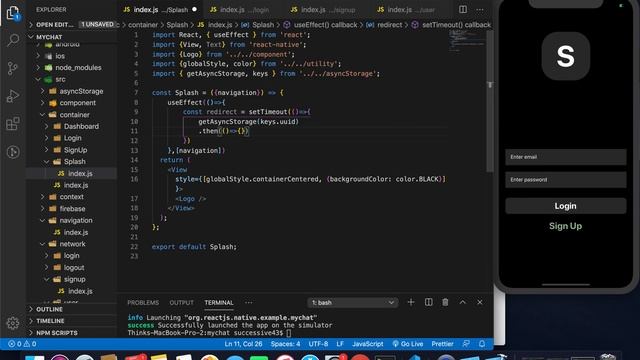The width and height of the screenshot is (640, 360).
Task: Expand the context folder
Action: click(71, 197)
